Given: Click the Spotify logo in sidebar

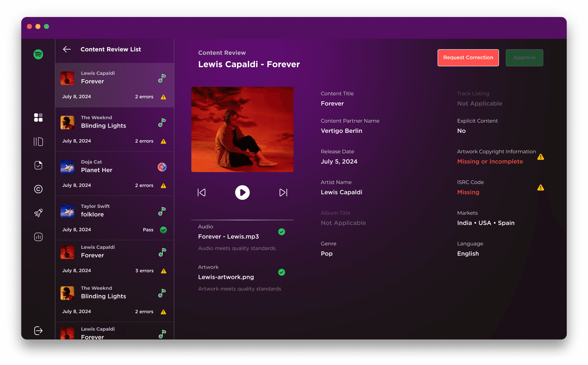Looking at the screenshot, I should click(x=38, y=54).
